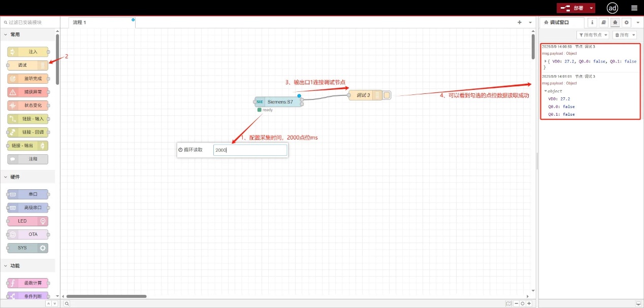This screenshot has height=308, width=644.
Task: Select the 注入 inject node in palette
Action: [x=28, y=52]
